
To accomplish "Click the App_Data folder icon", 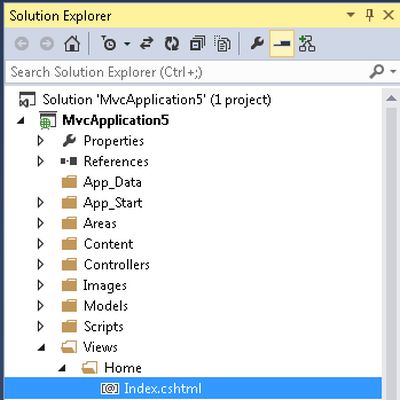I will click(69, 182).
